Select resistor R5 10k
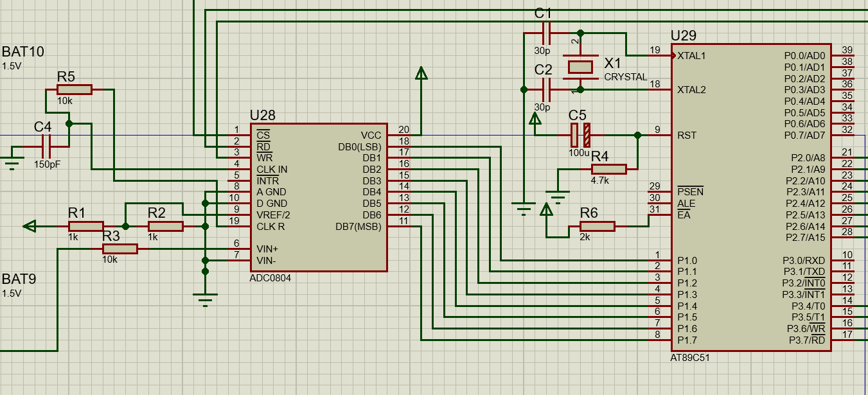 point(74,90)
